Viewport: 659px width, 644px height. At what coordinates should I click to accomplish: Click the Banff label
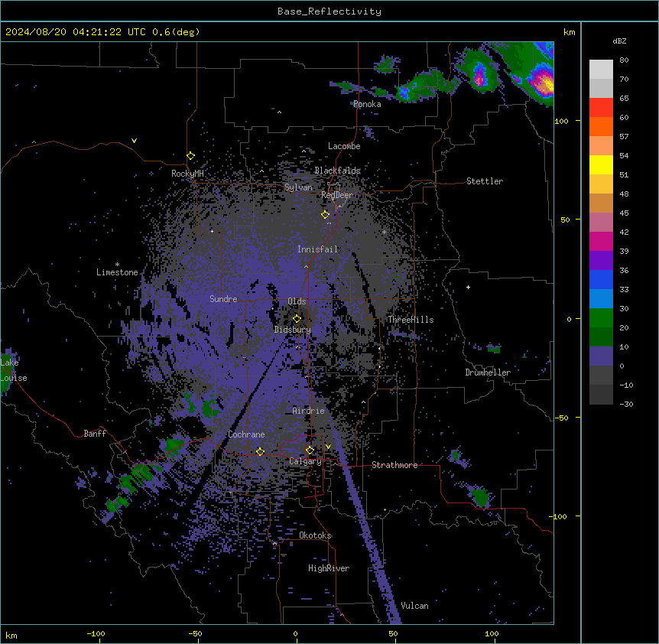pyautogui.click(x=95, y=434)
